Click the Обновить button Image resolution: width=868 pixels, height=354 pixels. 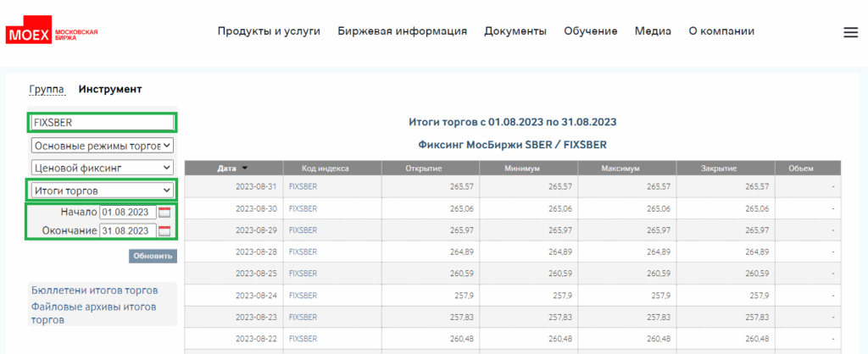pyautogui.click(x=153, y=256)
